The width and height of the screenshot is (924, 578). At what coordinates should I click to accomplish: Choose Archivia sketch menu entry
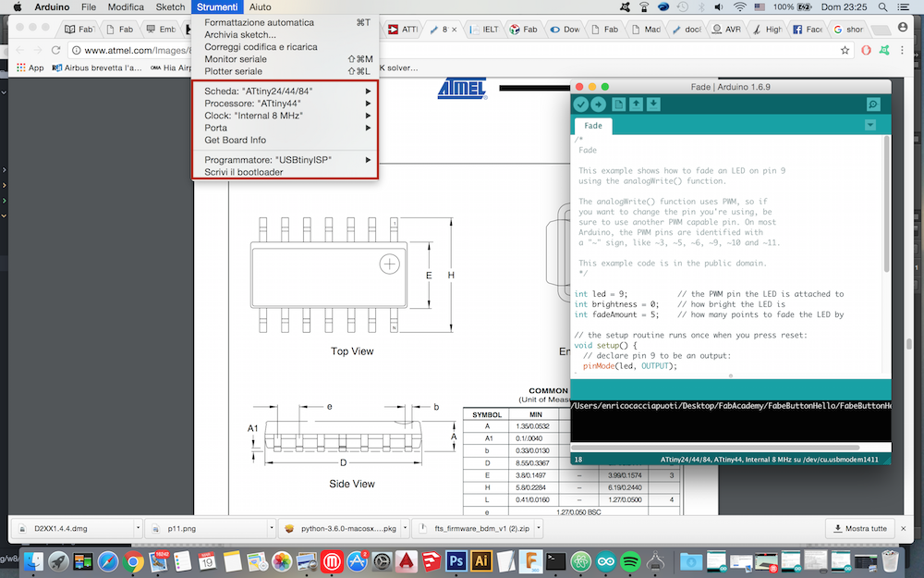tap(286, 35)
